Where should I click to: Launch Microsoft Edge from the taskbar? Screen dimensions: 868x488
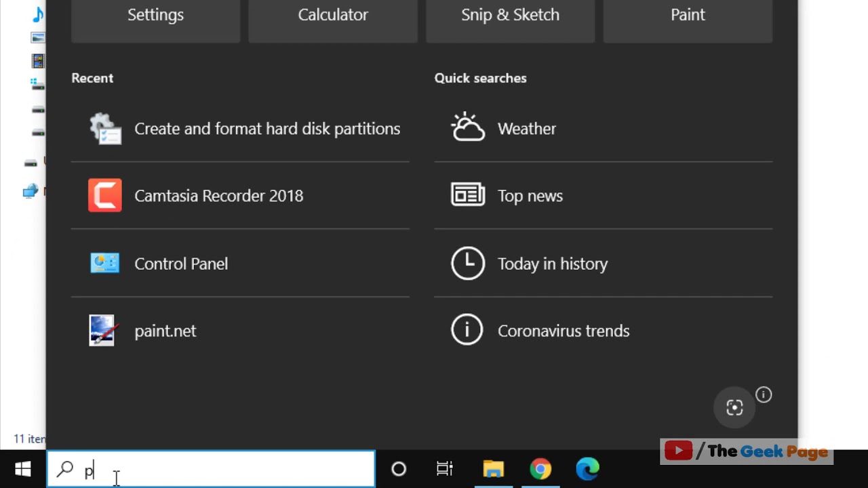point(587,469)
